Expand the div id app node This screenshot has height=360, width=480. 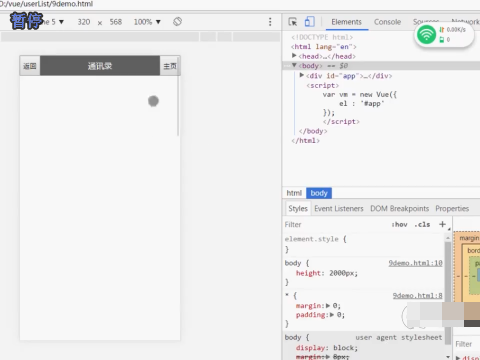302,75
